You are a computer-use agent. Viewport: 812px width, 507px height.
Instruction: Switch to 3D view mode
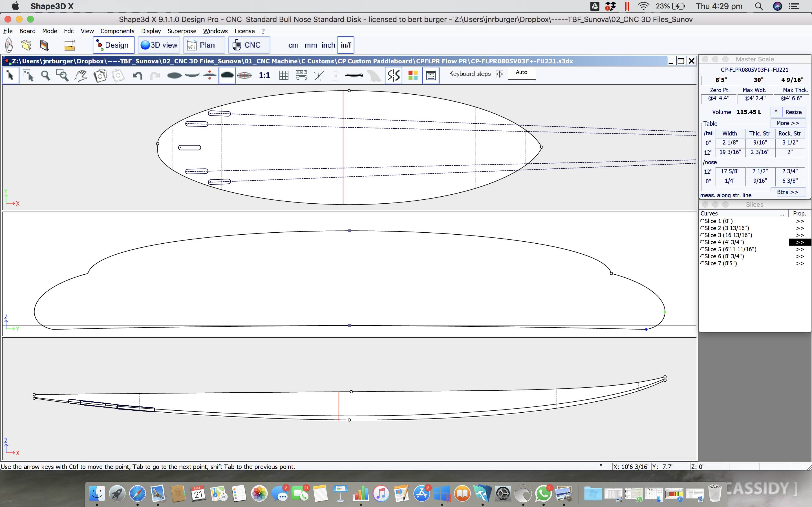point(159,45)
